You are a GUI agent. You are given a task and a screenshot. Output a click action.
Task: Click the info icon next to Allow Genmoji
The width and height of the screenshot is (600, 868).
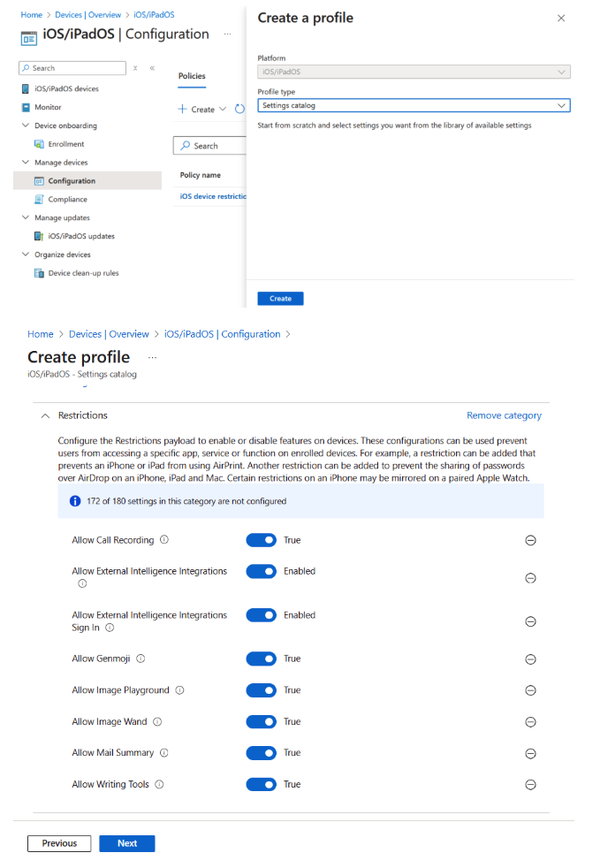click(141, 659)
